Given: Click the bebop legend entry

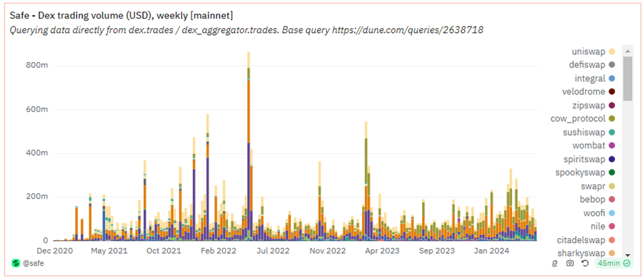Looking at the screenshot, I should click(598, 199).
